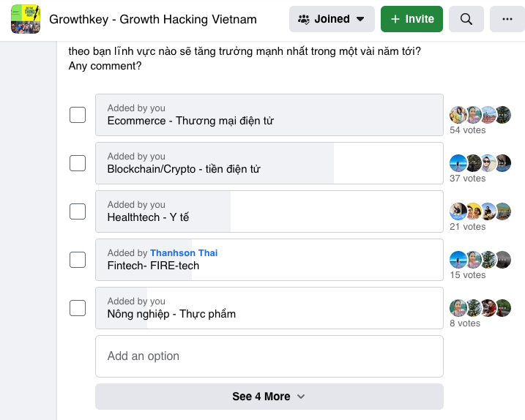Click into the Add an option field
The image size is (525, 420).
click(x=269, y=356)
